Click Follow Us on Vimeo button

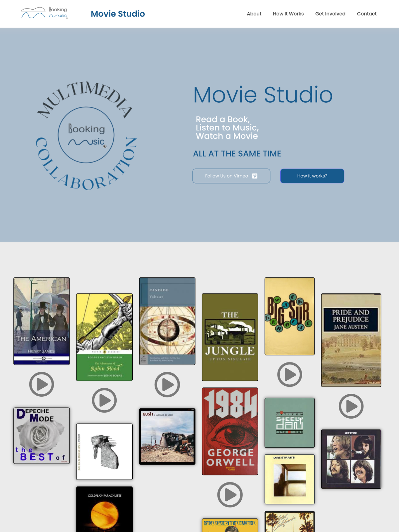coord(231,176)
